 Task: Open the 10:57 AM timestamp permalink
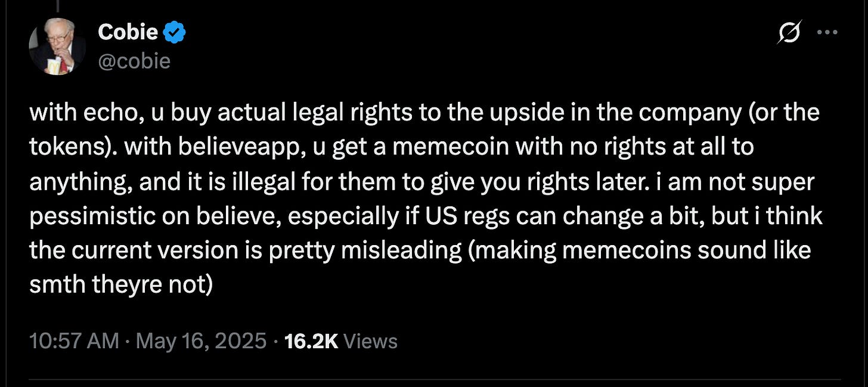(x=73, y=341)
